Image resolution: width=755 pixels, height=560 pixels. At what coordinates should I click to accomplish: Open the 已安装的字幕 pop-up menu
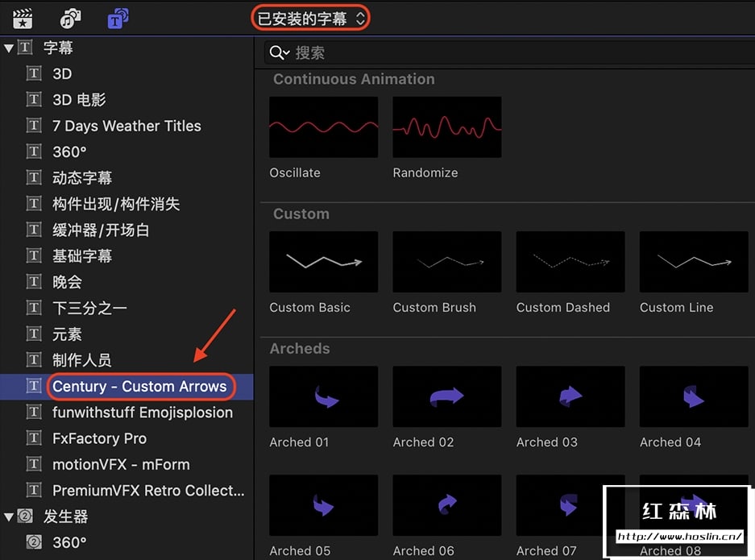310,19
